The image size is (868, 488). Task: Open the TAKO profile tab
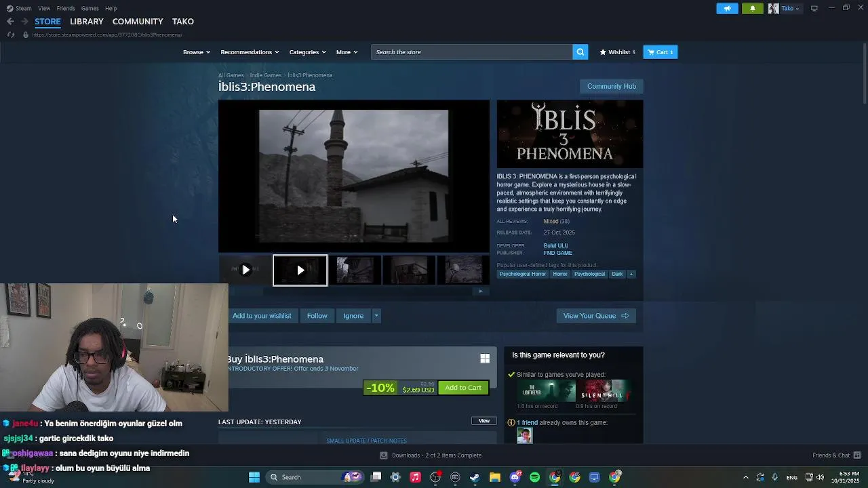pyautogui.click(x=183, y=22)
